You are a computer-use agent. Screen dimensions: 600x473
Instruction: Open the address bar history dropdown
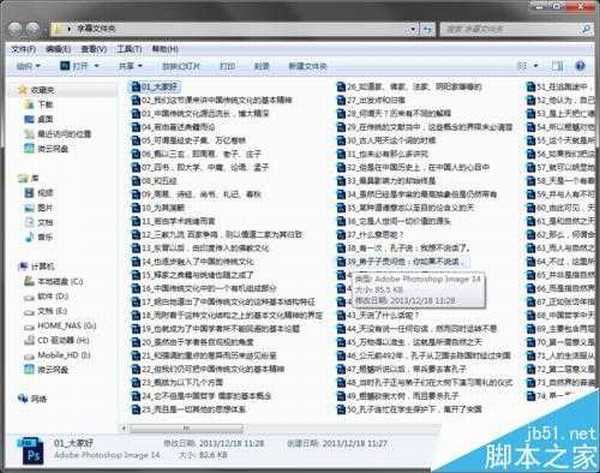pyautogui.click(x=412, y=29)
